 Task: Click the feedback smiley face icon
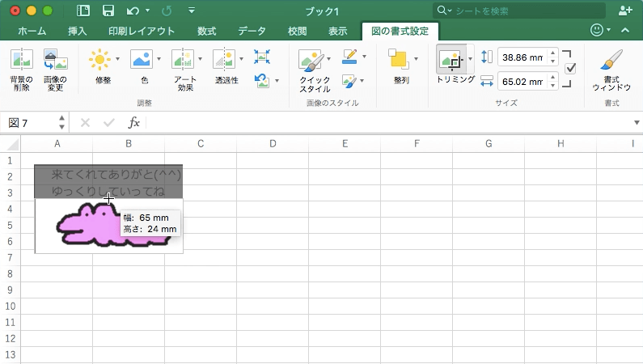pos(597,30)
